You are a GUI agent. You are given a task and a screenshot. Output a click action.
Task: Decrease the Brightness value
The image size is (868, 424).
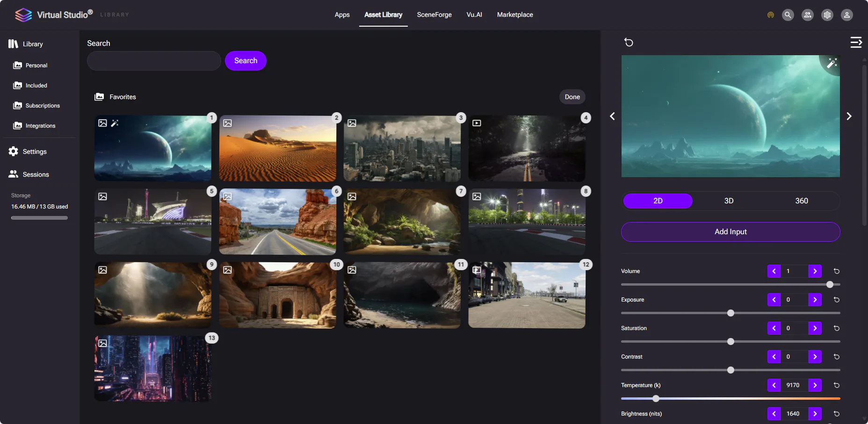click(774, 414)
